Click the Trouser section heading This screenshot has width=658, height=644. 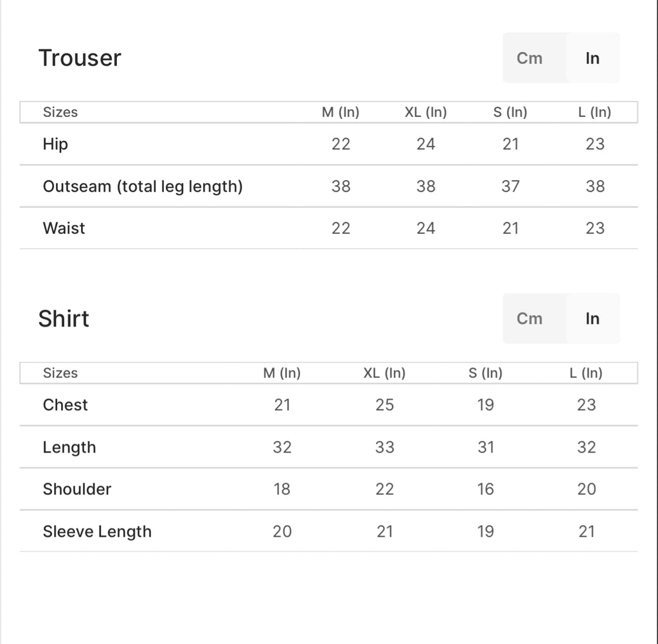point(80,58)
